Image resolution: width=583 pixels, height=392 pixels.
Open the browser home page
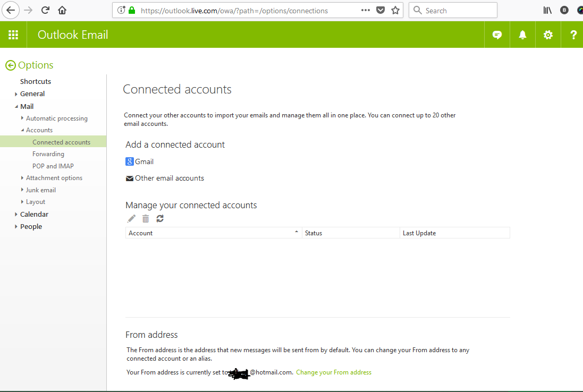pos(62,10)
